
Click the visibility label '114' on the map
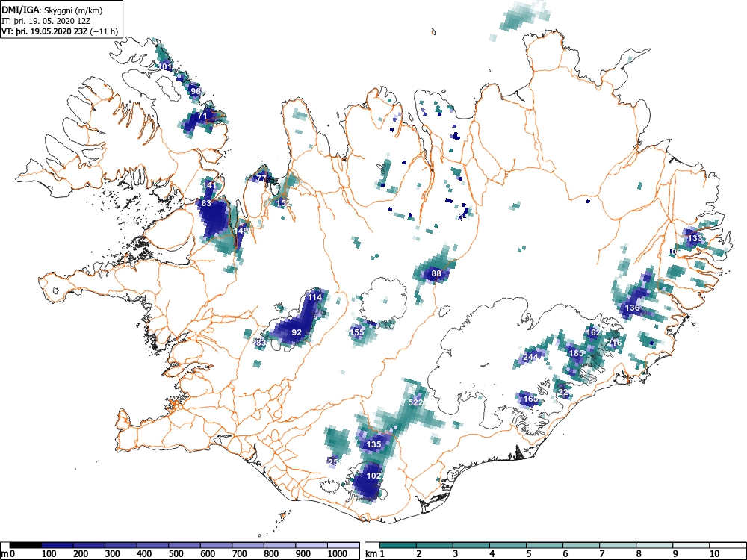[315, 298]
